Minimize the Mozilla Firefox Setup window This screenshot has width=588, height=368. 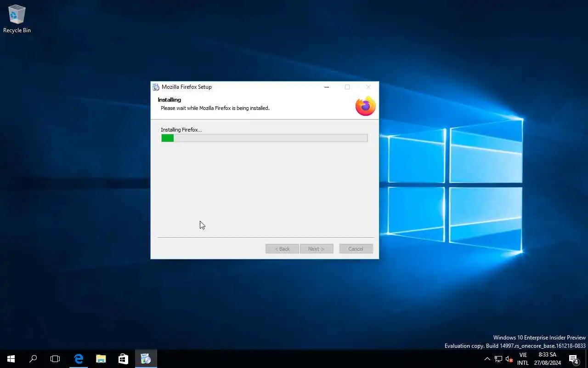point(327,87)
